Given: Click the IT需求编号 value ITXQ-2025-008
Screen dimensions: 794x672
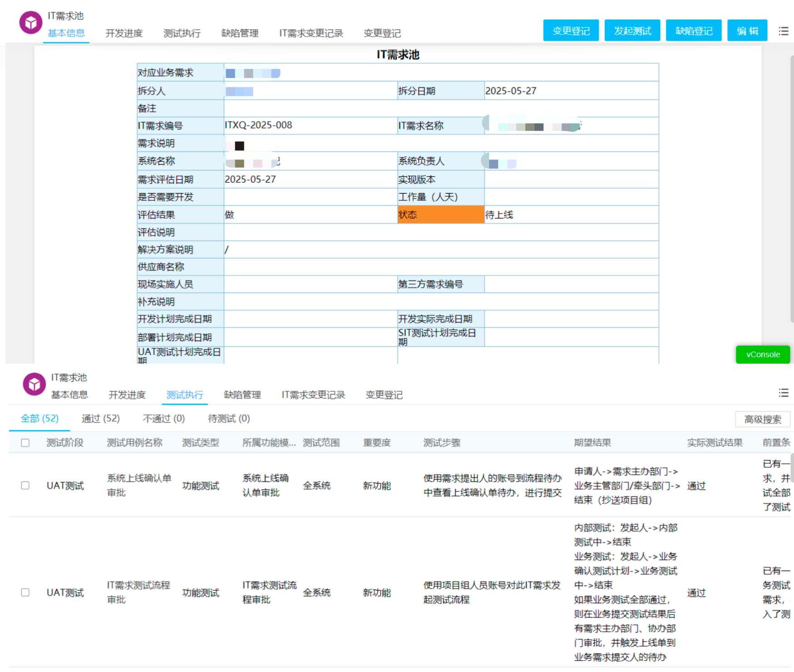Looking at the screenshot, I should [x=259, y=125].
